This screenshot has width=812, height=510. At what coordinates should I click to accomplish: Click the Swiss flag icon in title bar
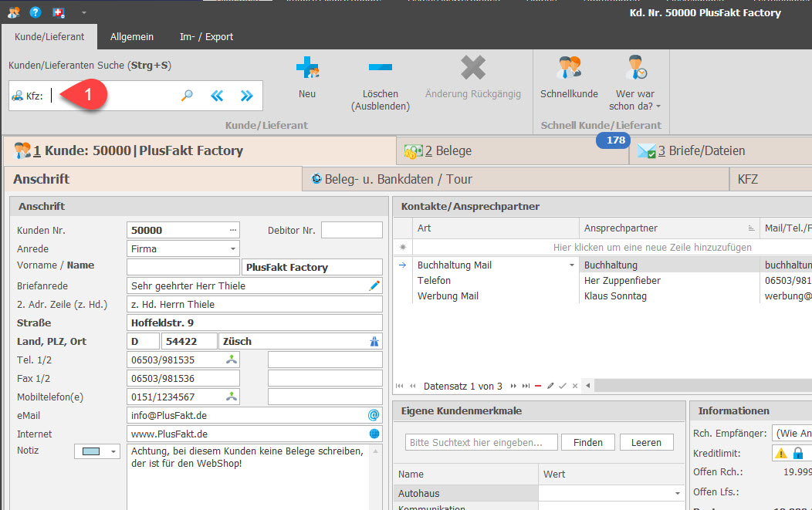[x=59, y=12]
